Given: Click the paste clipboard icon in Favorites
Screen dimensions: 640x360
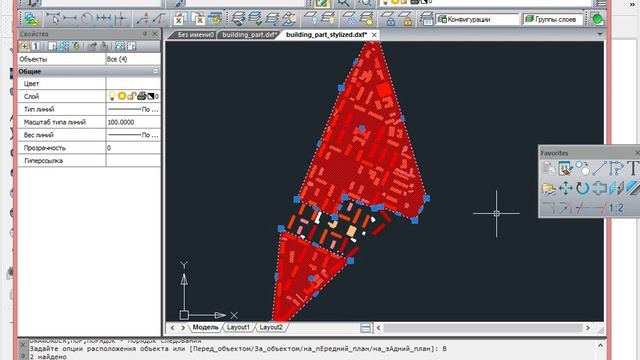Looking at the screenshot, I should (x=549, y=168).
